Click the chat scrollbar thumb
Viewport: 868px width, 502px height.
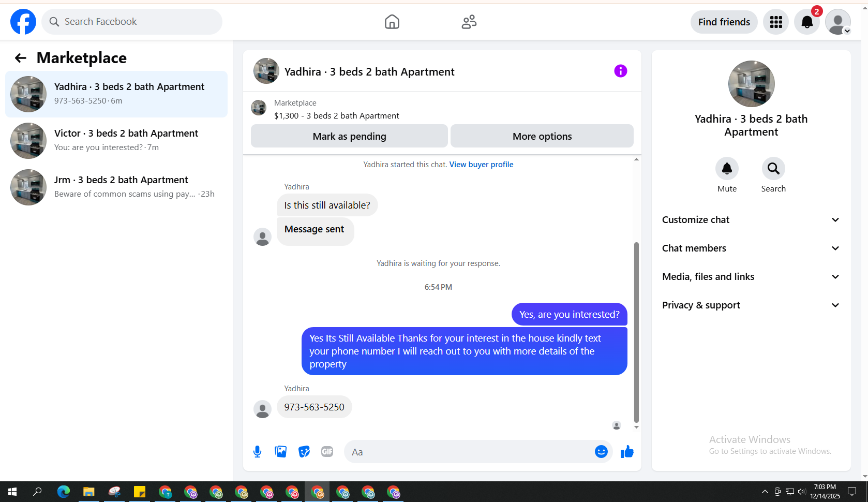(x=636, y=332)
